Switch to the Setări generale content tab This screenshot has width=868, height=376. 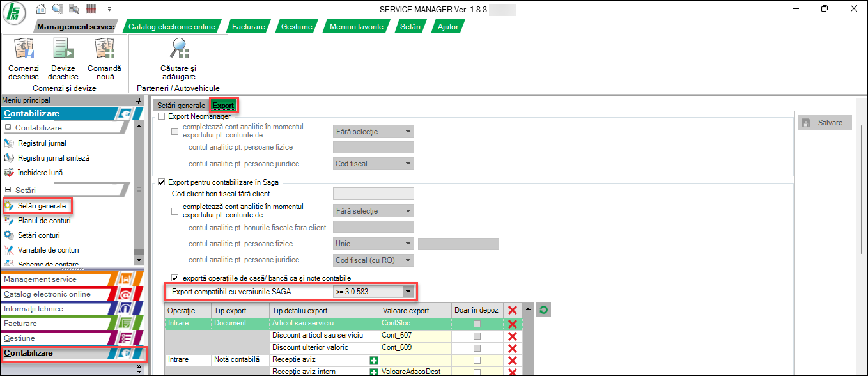pyautogui.click(x=182, y=106)
